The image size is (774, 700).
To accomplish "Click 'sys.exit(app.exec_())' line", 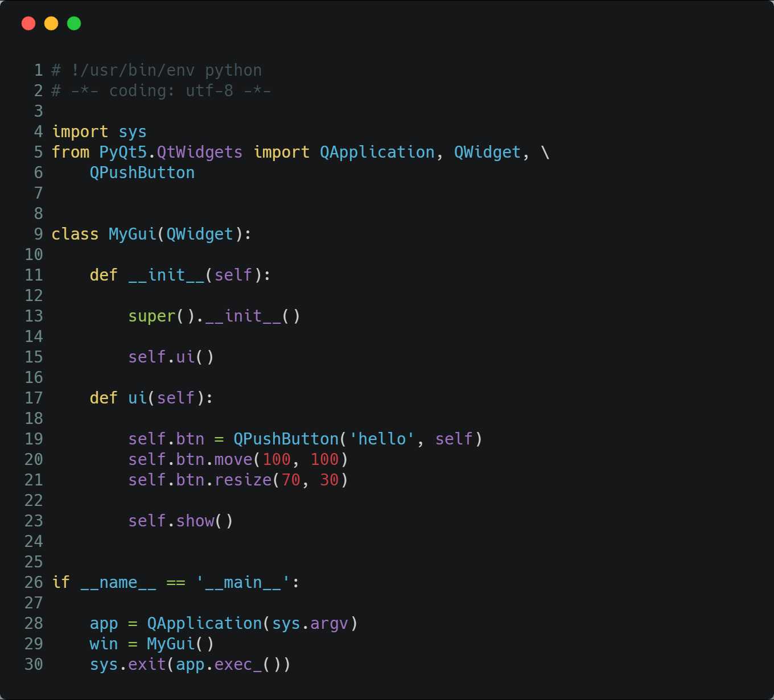I will tap(190, 665).
